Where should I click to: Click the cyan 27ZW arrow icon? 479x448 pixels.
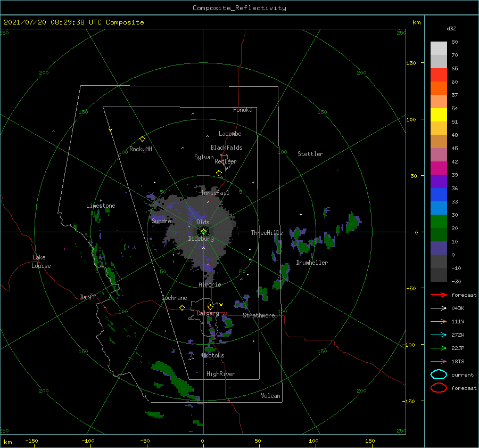[x=439, y=335]
